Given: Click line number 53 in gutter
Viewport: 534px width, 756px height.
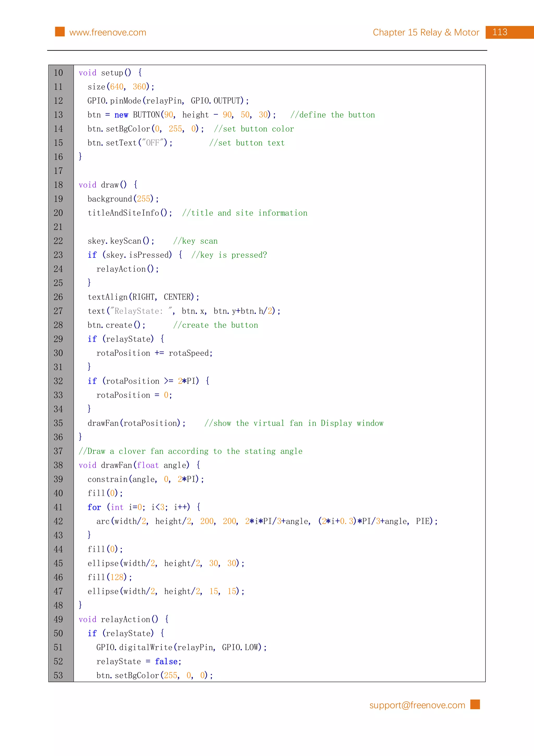Looking at the screenshot, I should tap(58, 675).
